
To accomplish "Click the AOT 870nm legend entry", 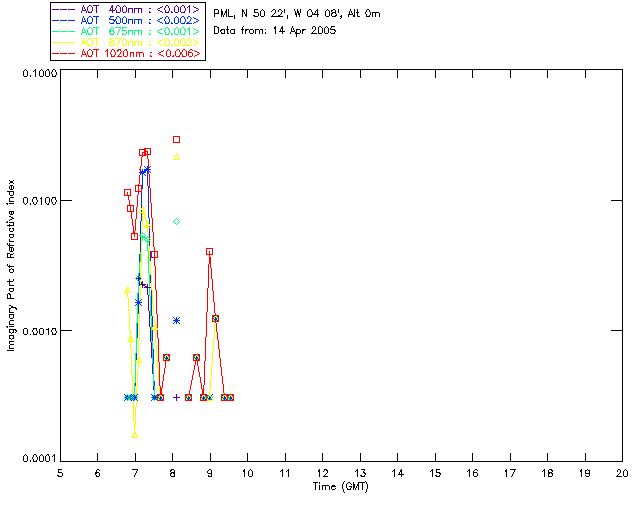I will click(x=127, y=42).
